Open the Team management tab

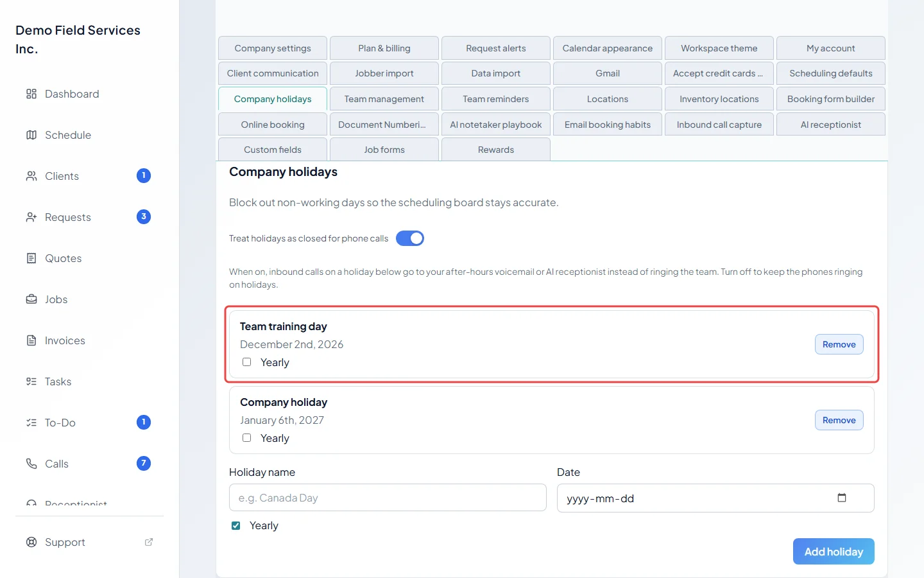[384, 99]
